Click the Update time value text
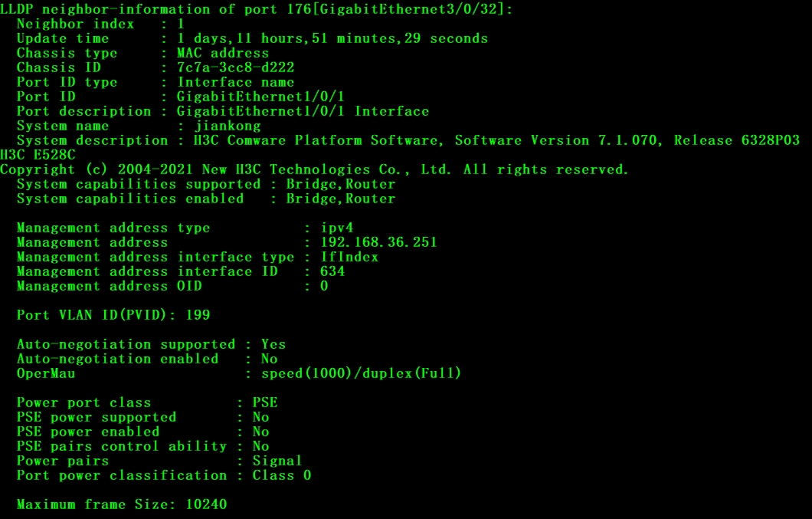 [x=332, y=38]
